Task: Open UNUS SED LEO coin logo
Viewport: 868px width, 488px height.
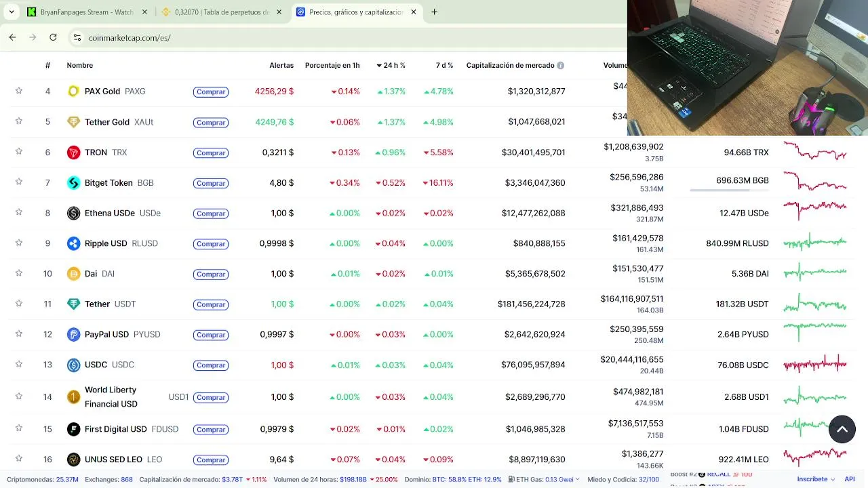Action: (x=73, y=460)
